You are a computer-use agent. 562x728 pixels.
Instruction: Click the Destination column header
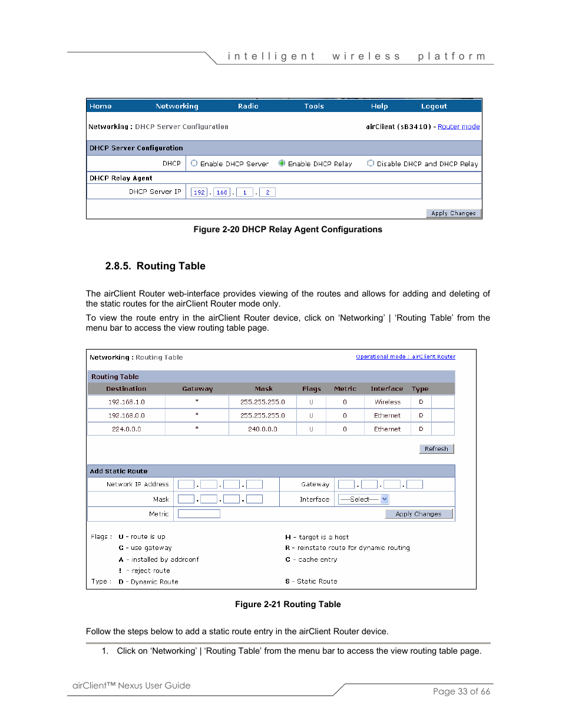[126, 389]
